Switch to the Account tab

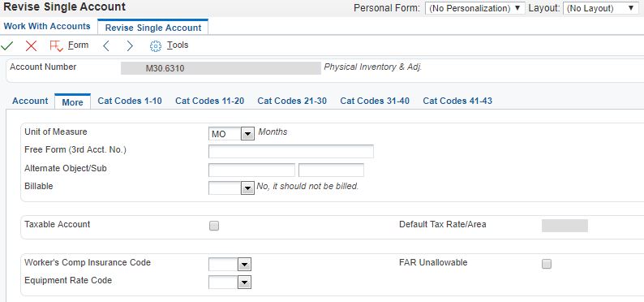[x=30, y=101]
